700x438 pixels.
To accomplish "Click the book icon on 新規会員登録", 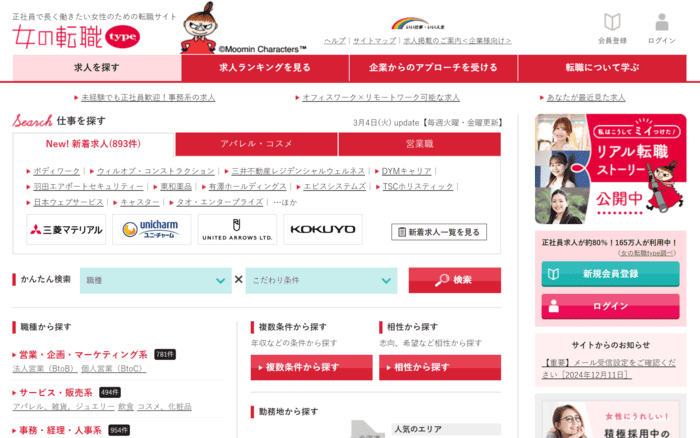I will (554, 274).
